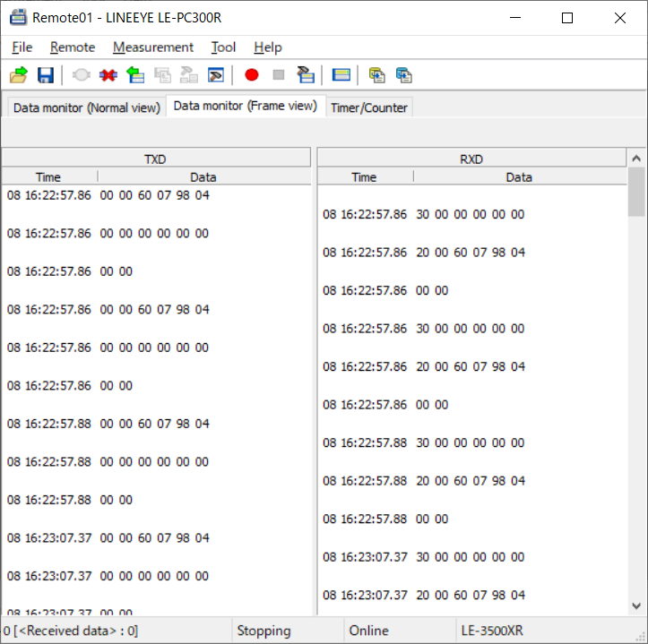Image resolution: width=648 pixels, height=644 pixels.
Task: Click the RXD column group header
Action: click(471, 159)
